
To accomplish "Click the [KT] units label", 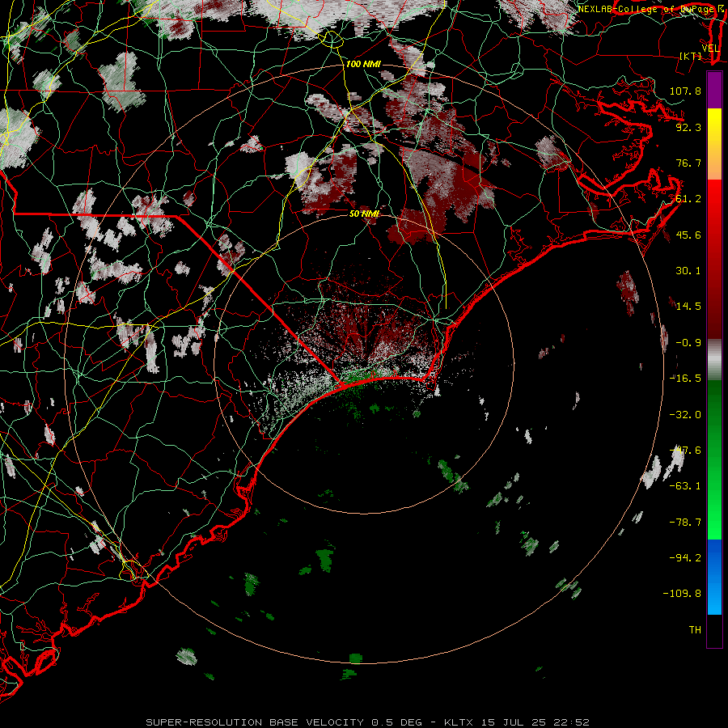I will pos(691,56).
